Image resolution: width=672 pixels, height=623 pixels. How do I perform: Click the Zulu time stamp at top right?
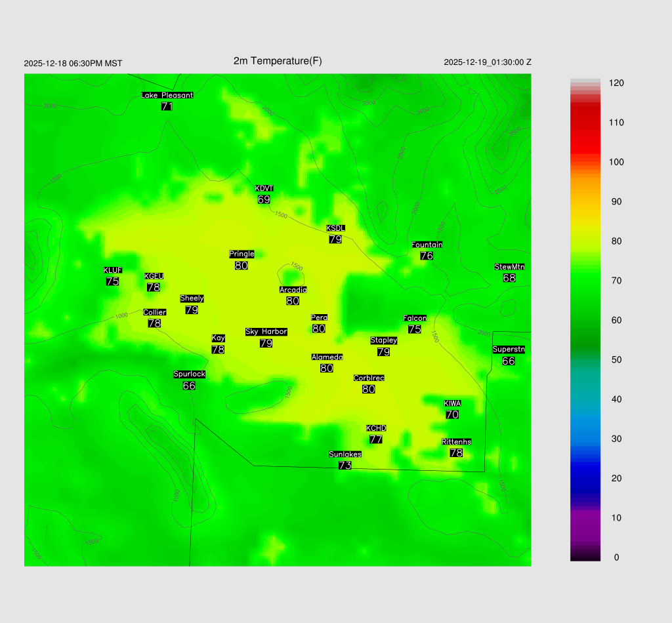coord(487,62)
